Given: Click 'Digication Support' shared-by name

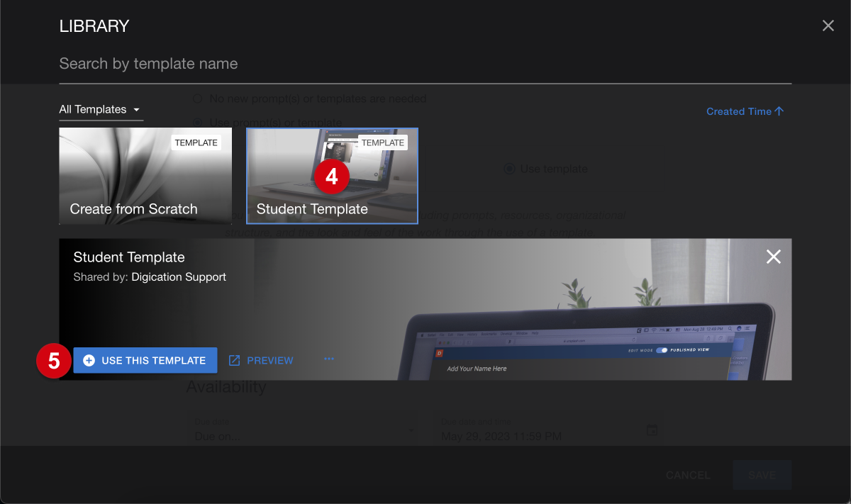Looking at the screenshot, I should (179, 277).
